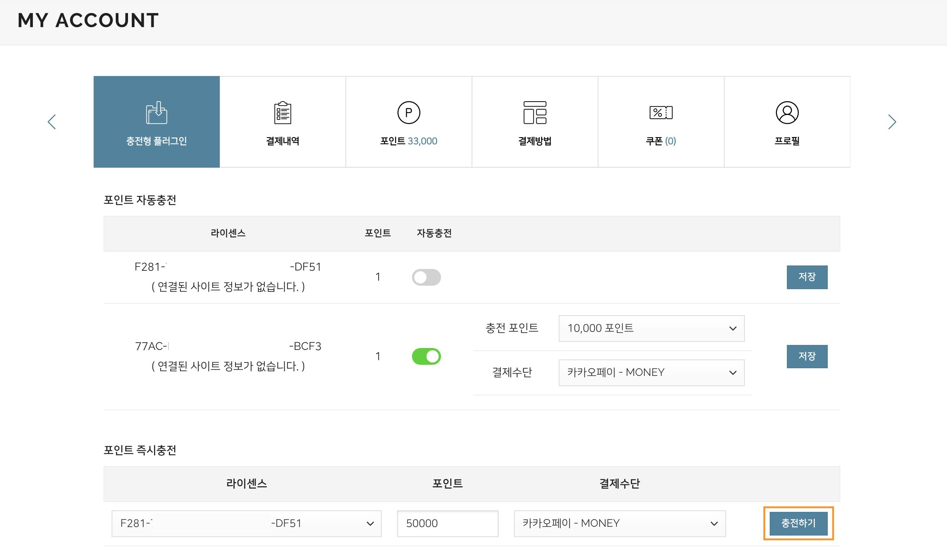Open the 충전형 플러그인 tab
Viewport: 947px width, 560px height.
[157, 122]
